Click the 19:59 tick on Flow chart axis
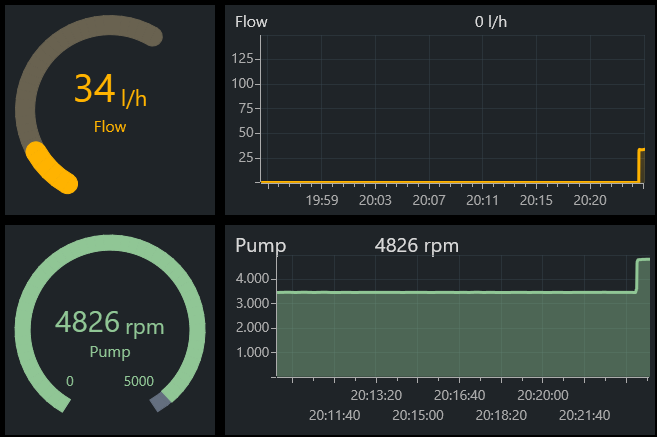Image resolution: width=657 pixels, height=437 pixels. tap(321, 200)
